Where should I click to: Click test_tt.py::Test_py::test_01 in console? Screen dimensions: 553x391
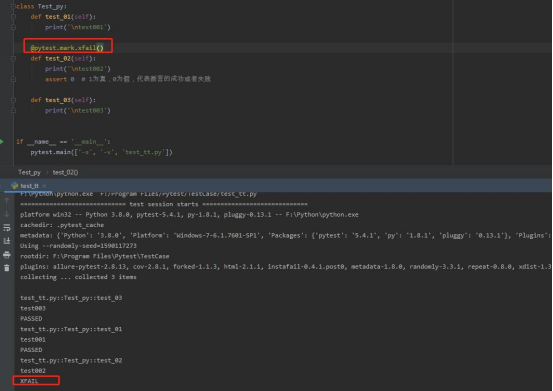71,329
